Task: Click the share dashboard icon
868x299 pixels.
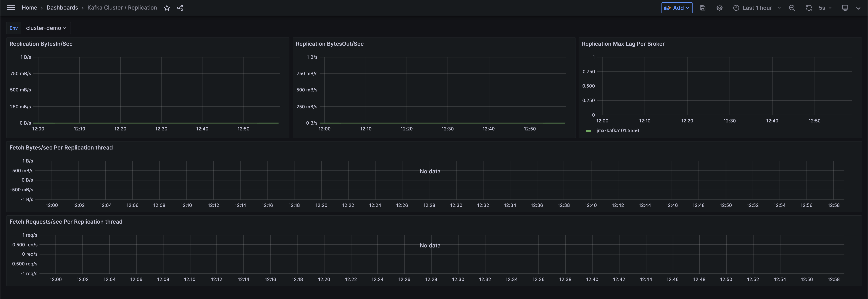Action: [x=180, y=8]
